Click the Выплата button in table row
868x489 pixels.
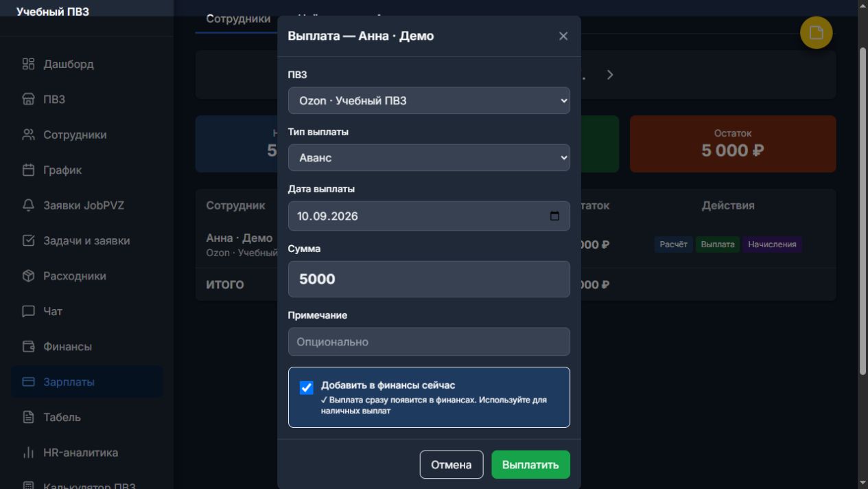click(718, 244)
